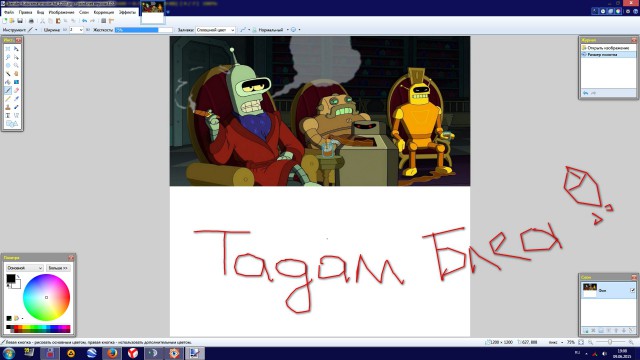Click the Cut scissors toolbar icon
Image resolution: width=640 pixels, height=360 pixels.
pyautogui.click(x=42, y=20)
